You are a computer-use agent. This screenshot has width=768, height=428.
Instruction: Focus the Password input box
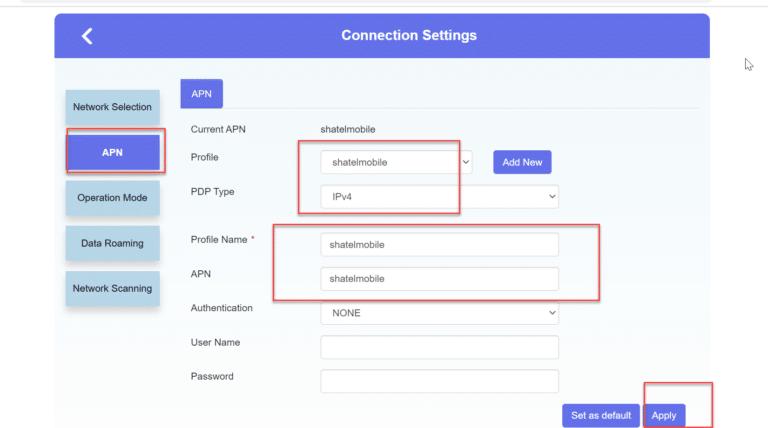pos(439,381)
